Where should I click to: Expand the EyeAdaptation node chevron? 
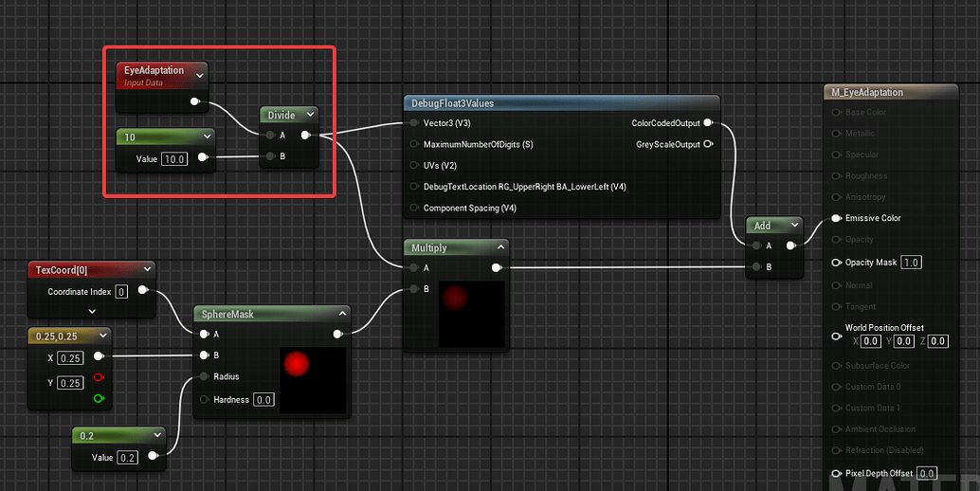pyautogui.click(x=200, y=76)
